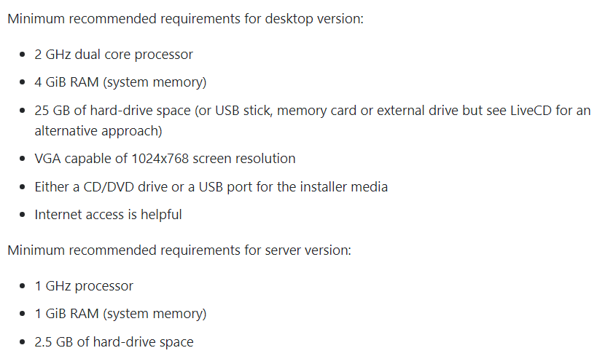
Task: Click the "4 GiB RAM (system memory)" item
Action: (x=120, y=82)
